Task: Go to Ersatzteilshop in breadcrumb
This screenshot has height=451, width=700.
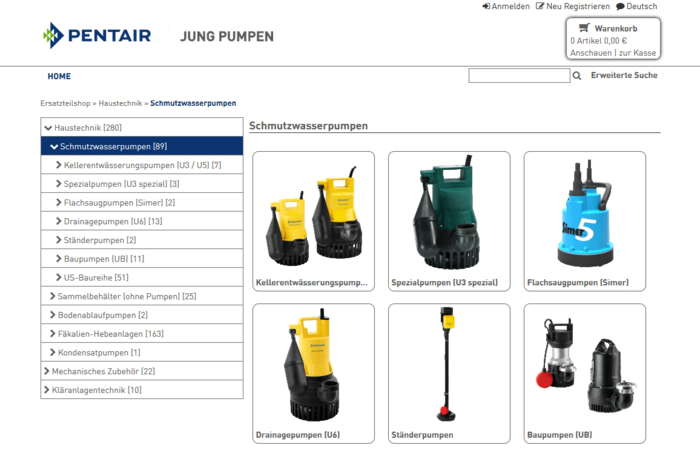Action: pyautogui.click(x=65, y=103)
